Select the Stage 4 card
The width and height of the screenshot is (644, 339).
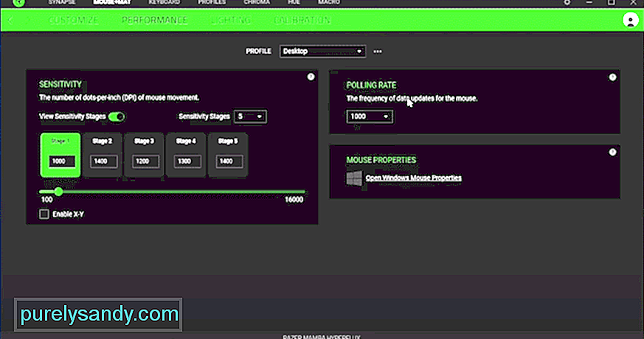(186, 155)
